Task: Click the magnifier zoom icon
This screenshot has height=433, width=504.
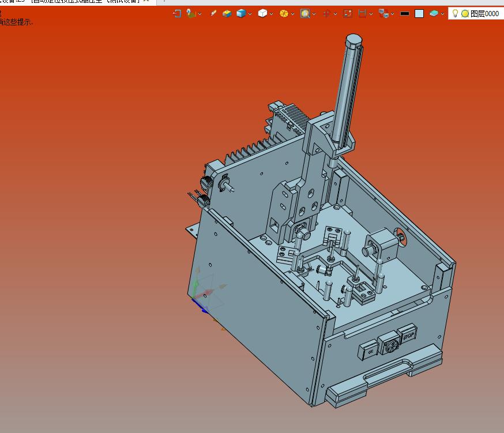Action: [x=305, y=13]
